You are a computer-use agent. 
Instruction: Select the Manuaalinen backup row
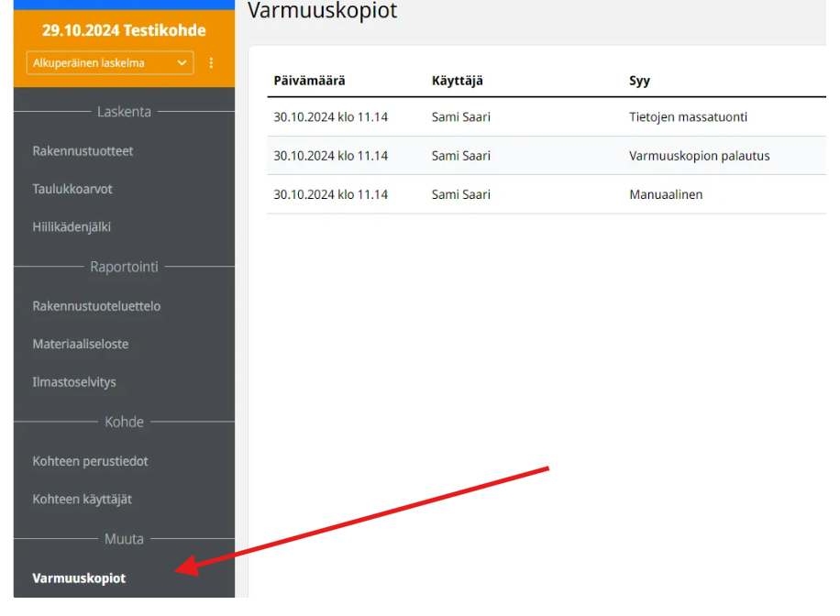(x=547, y=194)
